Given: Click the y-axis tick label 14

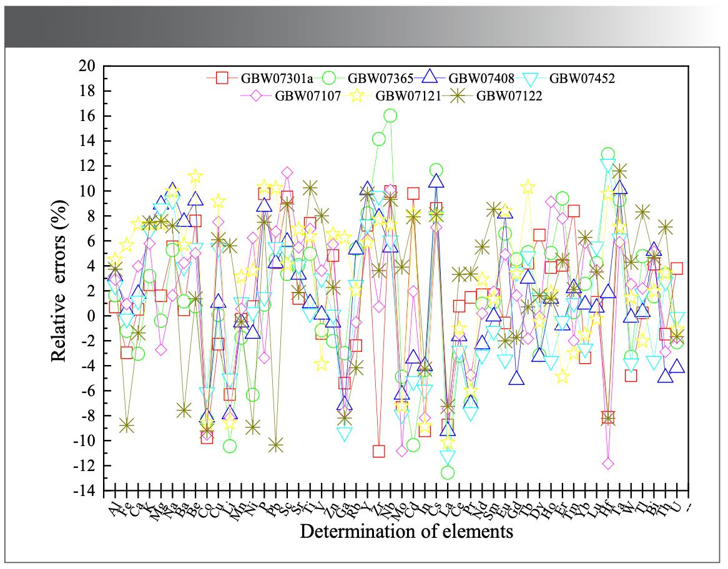Looking at the screenshot, I should [x=86, y=141].
